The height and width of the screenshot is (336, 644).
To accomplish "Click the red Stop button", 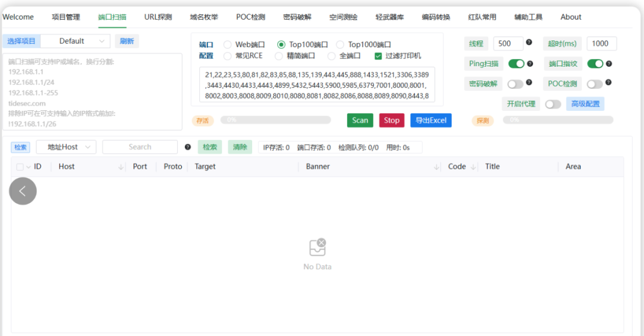I will tap(392, 120).
